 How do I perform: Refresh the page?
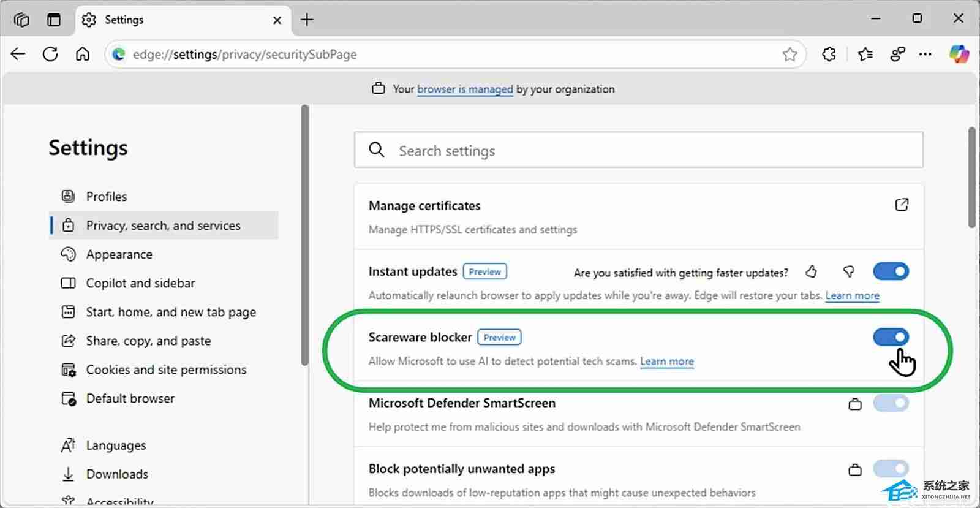50,54
